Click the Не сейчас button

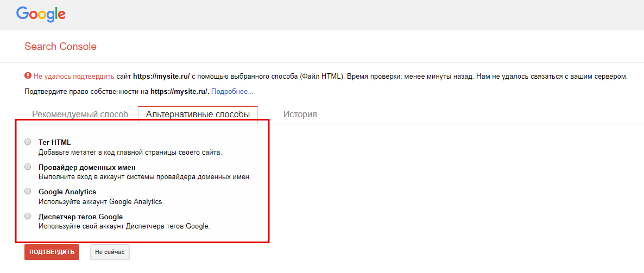110,252
